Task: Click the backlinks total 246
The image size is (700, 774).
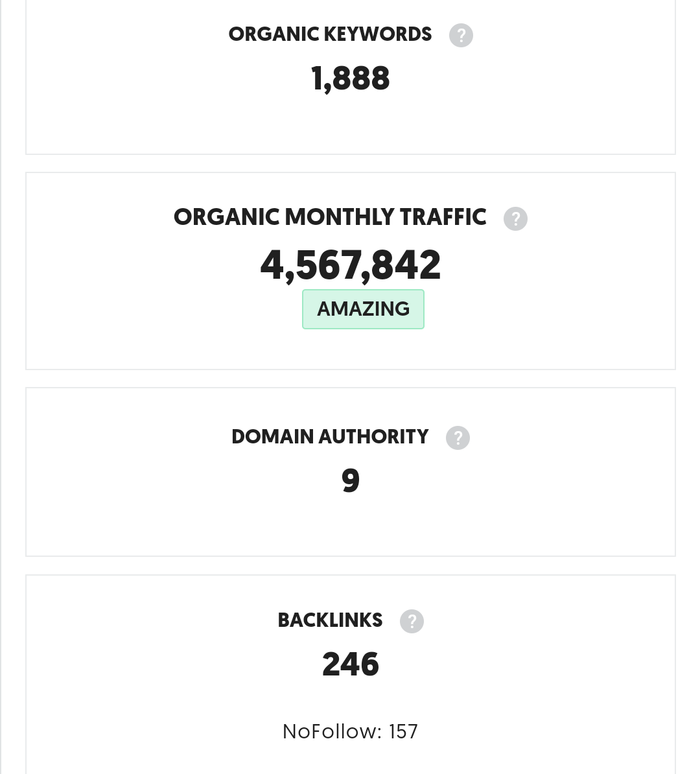Action: coord(350,663)
